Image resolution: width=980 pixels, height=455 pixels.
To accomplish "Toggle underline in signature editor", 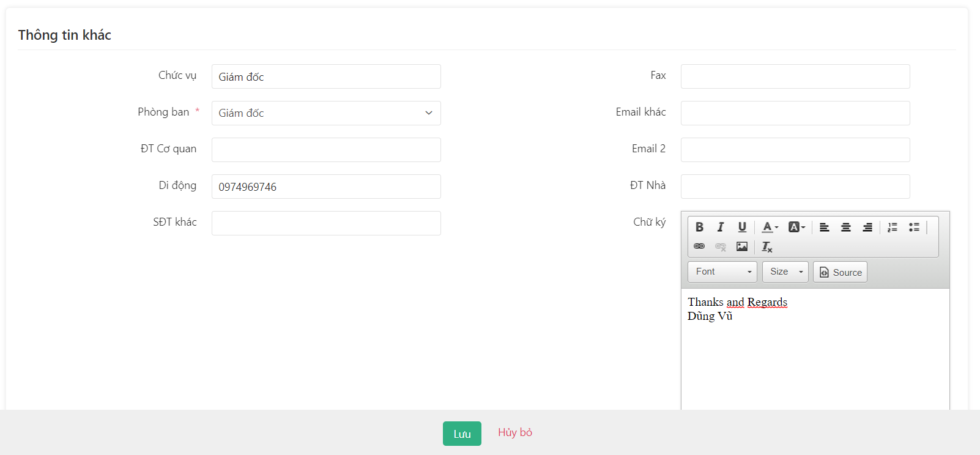I will click(742, 227).
